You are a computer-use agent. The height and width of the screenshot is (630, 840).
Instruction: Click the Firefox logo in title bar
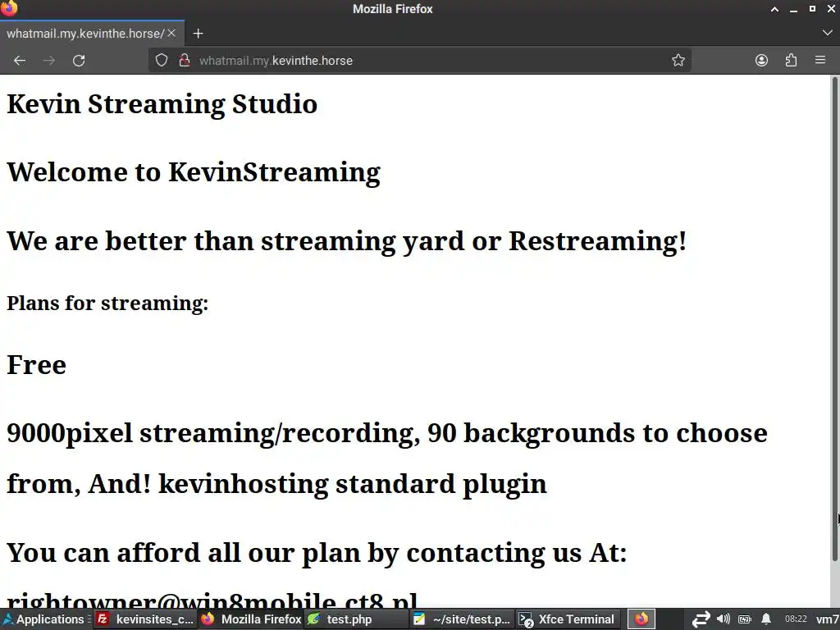(9, 8)
